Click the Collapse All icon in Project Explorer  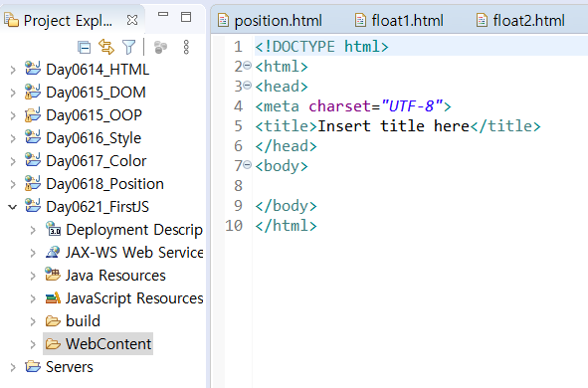point(84,47)
